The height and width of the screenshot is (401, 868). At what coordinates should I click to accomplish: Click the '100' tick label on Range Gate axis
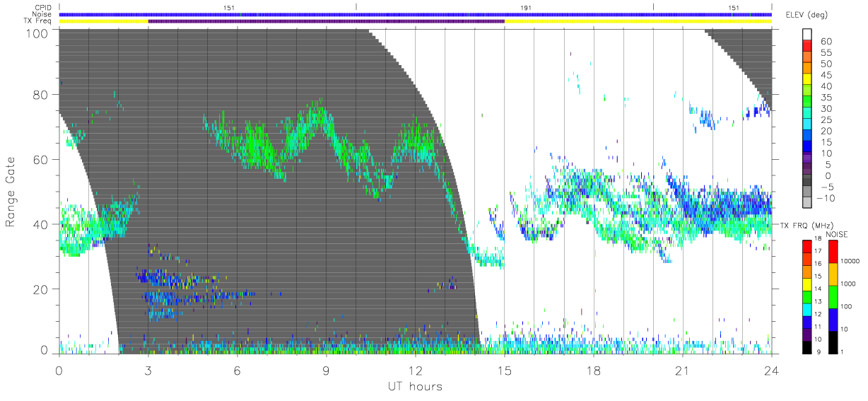[36, 33]
